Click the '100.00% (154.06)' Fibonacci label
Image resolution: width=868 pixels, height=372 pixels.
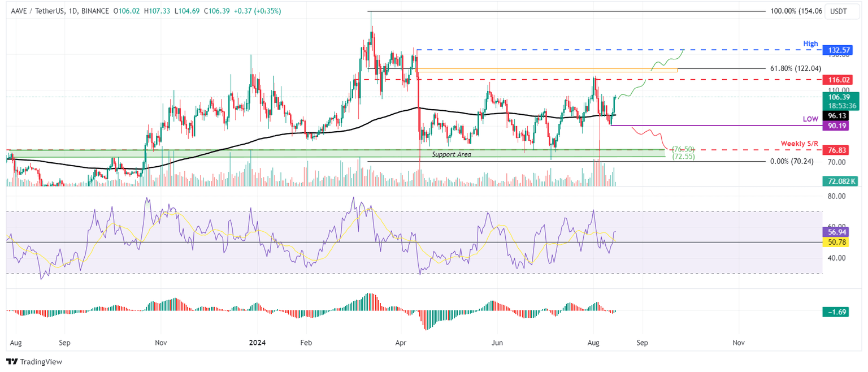(x=796, y=11)
